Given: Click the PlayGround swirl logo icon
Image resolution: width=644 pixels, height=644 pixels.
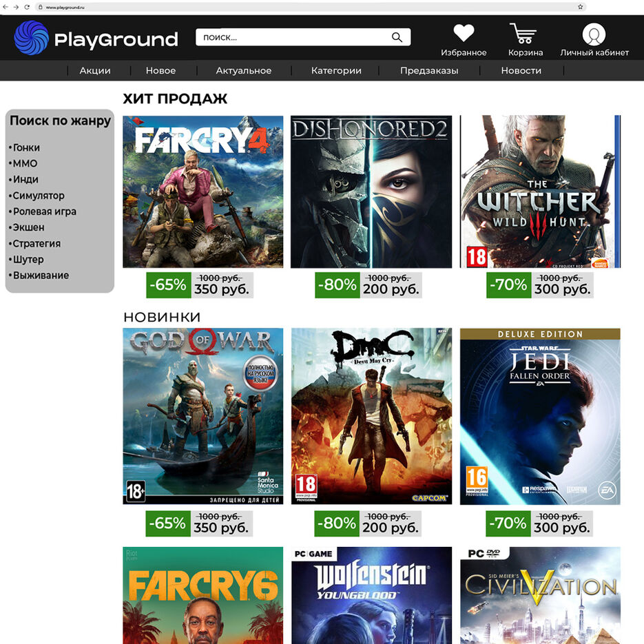Looking at the screenshot, I should pyautogui.click(x=31, y=38).
